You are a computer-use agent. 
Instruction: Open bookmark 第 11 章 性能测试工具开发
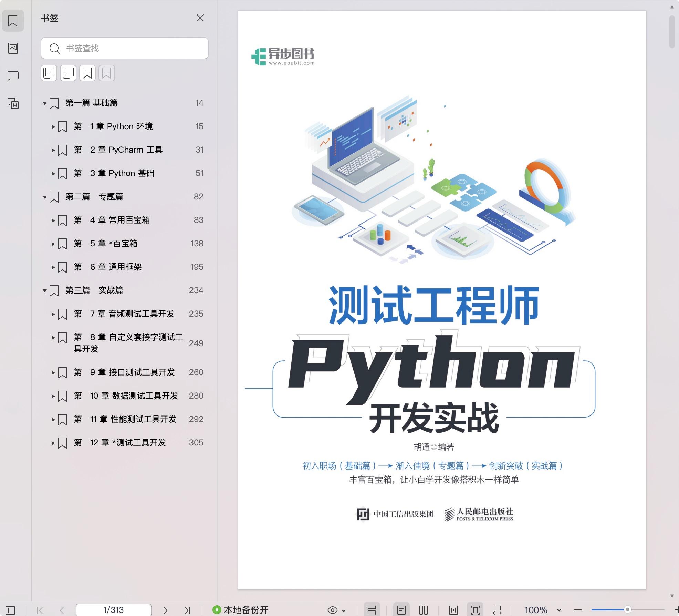tap(125, 419)
